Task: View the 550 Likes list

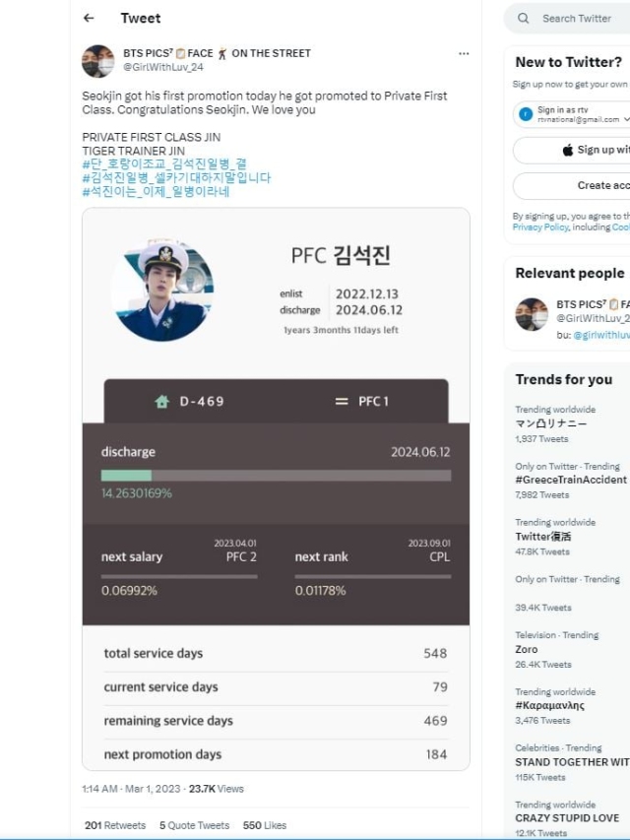Action: pos(265,825)
